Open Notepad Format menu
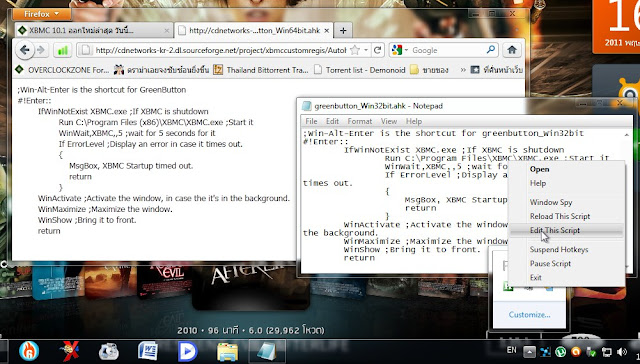 [360, 121]
